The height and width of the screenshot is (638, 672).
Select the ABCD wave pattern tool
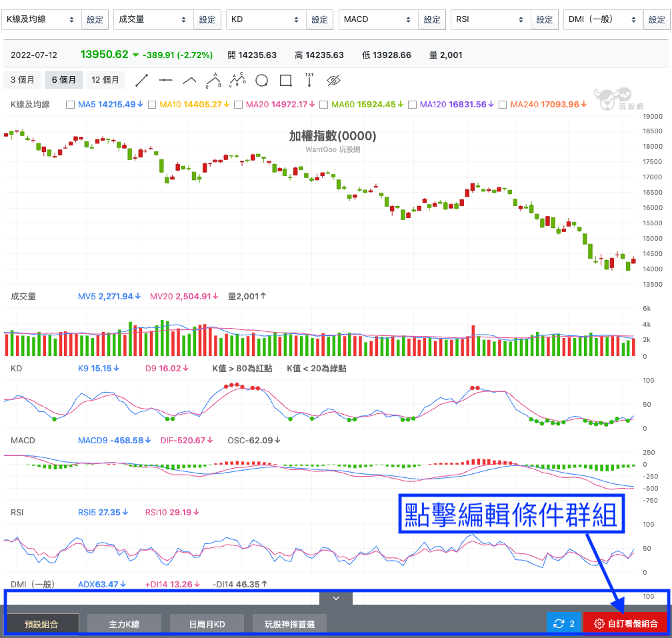(237, 81)
